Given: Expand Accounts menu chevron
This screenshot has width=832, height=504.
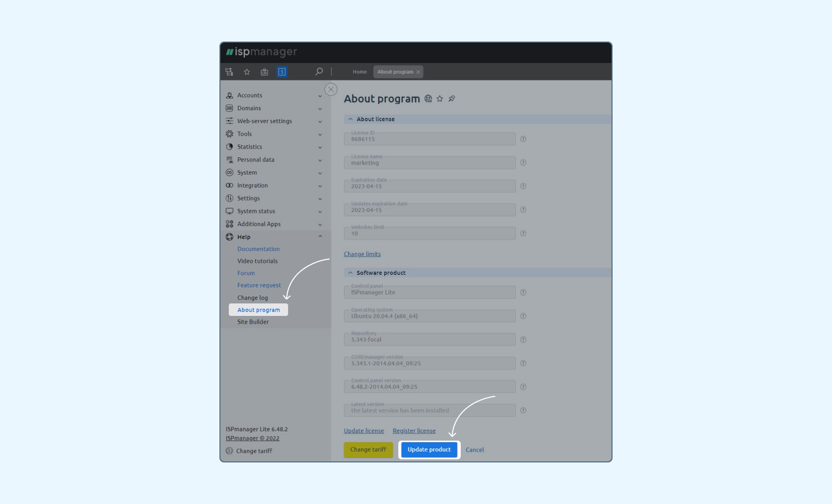Looking at the screenshot, I should tap(320, 96).
